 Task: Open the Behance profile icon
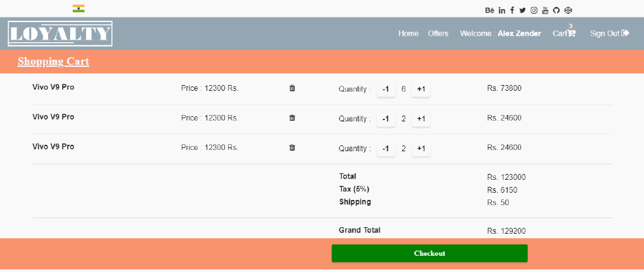click(489, 10)
